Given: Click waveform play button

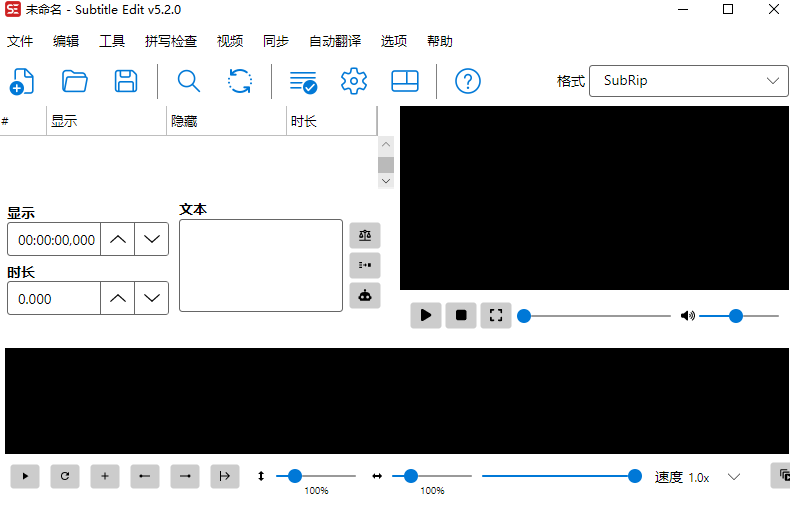Looking at the screenshot, I should click(x=25, y=476).
